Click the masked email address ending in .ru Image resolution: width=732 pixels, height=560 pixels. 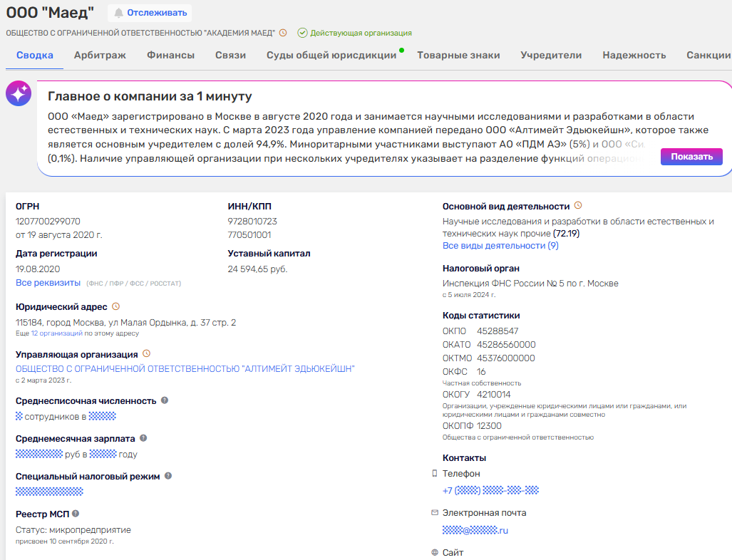coord(475,530)
